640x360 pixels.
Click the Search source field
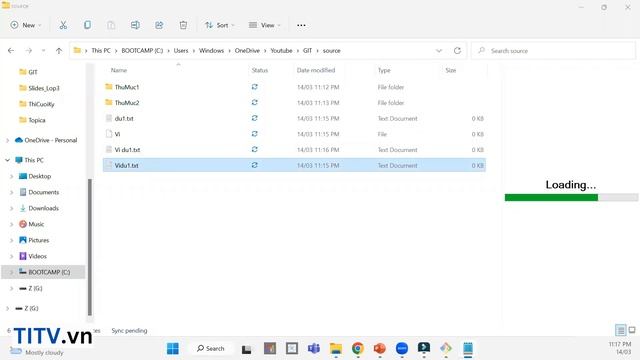(553, 51)
